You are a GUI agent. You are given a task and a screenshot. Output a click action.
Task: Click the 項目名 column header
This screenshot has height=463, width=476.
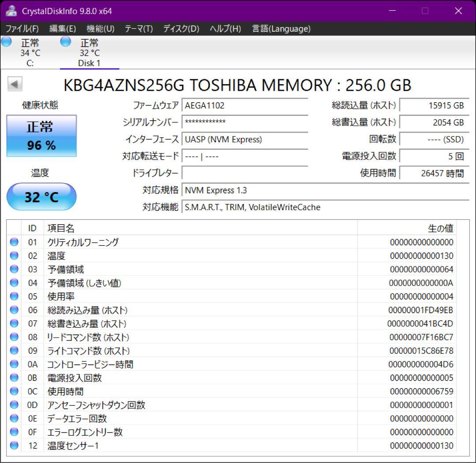[x=201, y=228]
